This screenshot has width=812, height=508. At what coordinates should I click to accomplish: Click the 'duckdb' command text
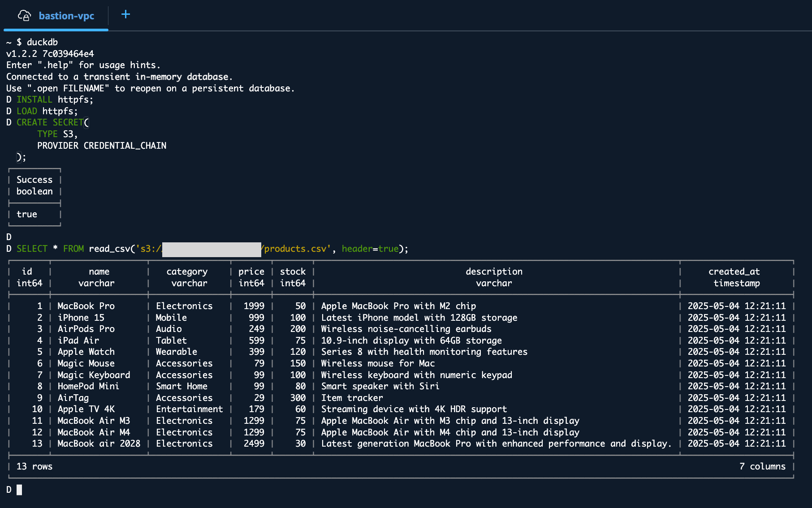tap(42, 42)
